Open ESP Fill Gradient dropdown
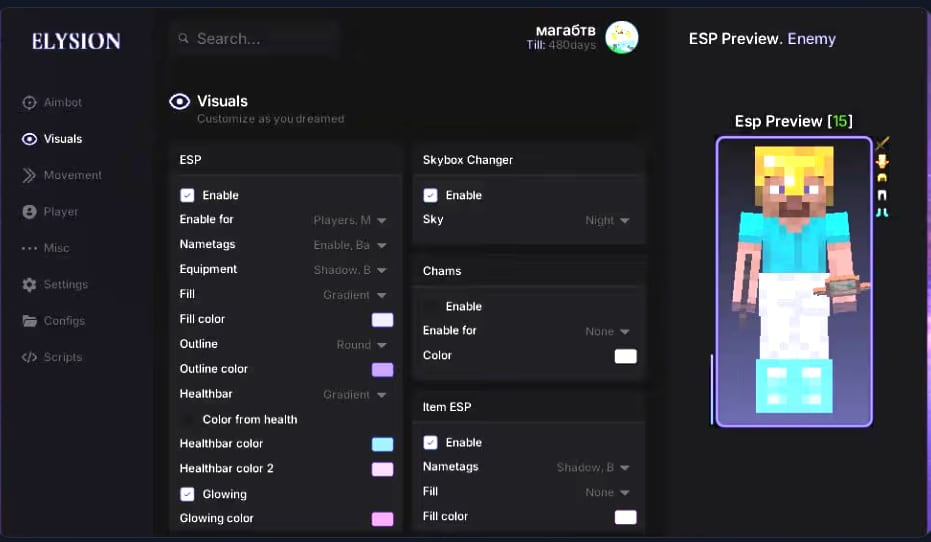The image size is (931, 542). tap(354, 295)
